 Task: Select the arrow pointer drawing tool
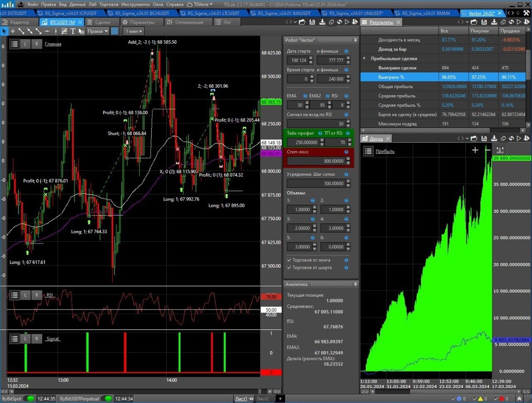click(x=4, y=31)
